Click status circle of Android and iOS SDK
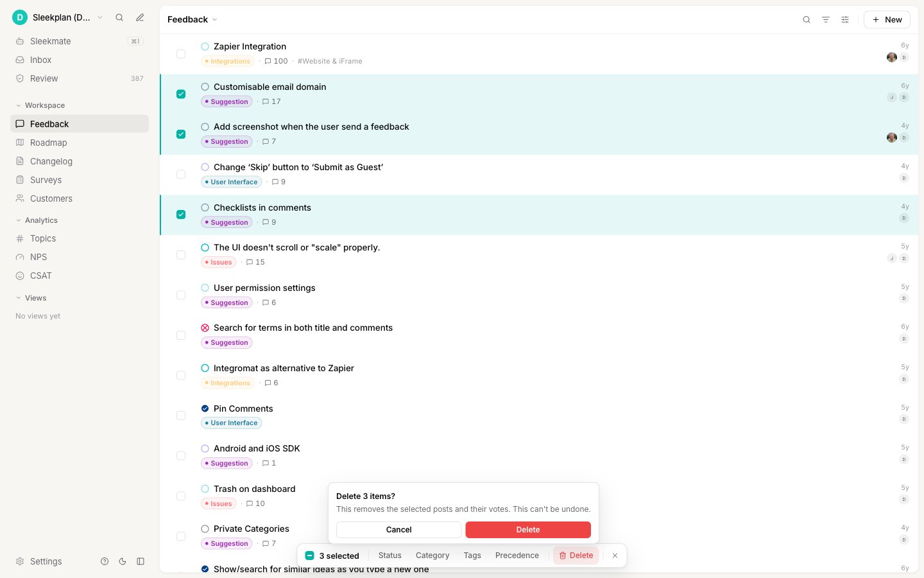The height and width of the screenshot is (578, 924). pos(205,448)
